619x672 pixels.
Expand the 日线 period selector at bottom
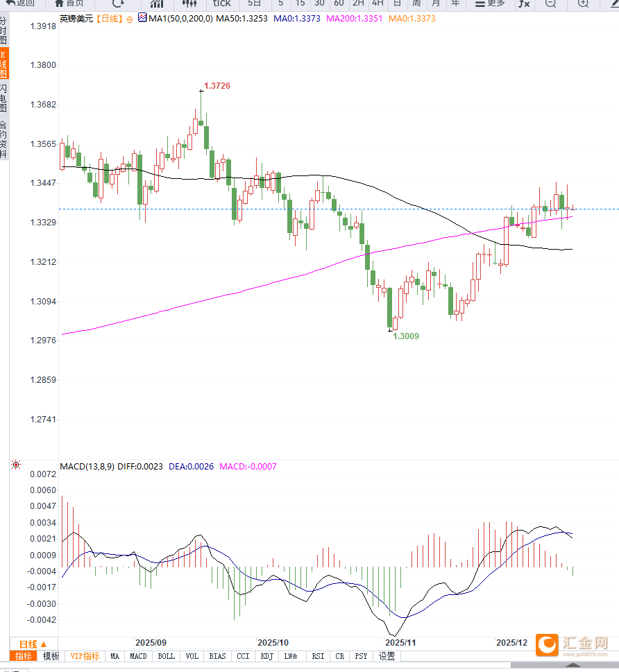point(33,644)
